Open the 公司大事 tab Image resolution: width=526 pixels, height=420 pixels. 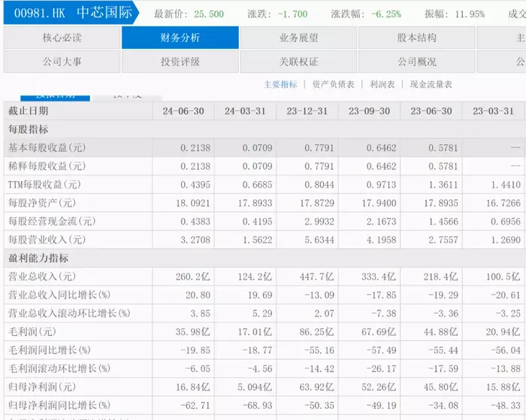point(62,62)
